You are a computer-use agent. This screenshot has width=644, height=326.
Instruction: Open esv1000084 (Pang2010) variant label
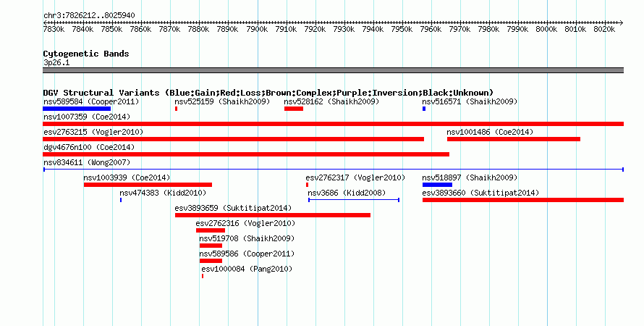click(247, 269)
